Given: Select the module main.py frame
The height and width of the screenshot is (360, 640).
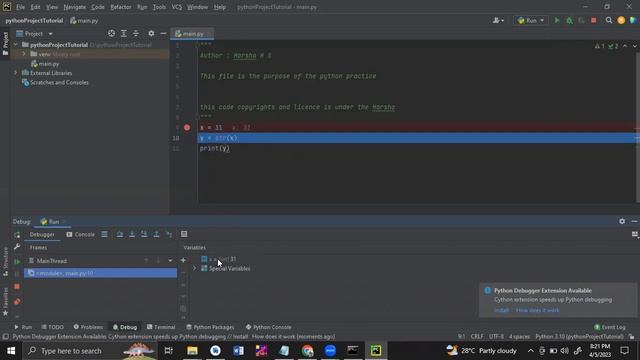Looking at the screenshot, I should click(100, 273).
